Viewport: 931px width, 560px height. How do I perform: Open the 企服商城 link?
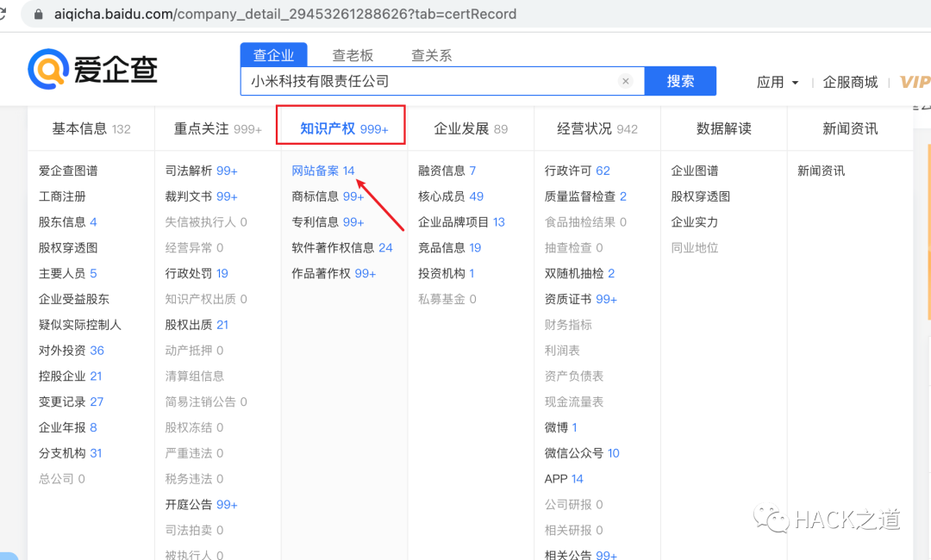(850, 82)
